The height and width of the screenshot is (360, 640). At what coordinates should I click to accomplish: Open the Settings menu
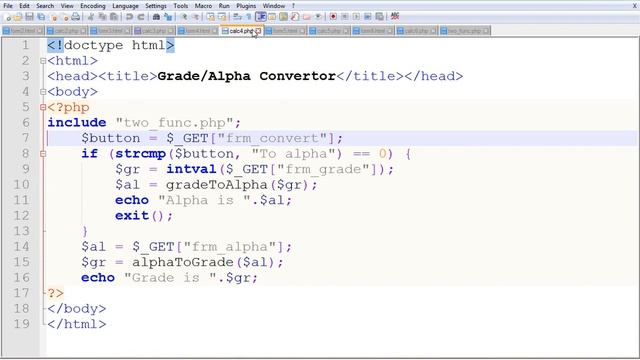point(156,6)
